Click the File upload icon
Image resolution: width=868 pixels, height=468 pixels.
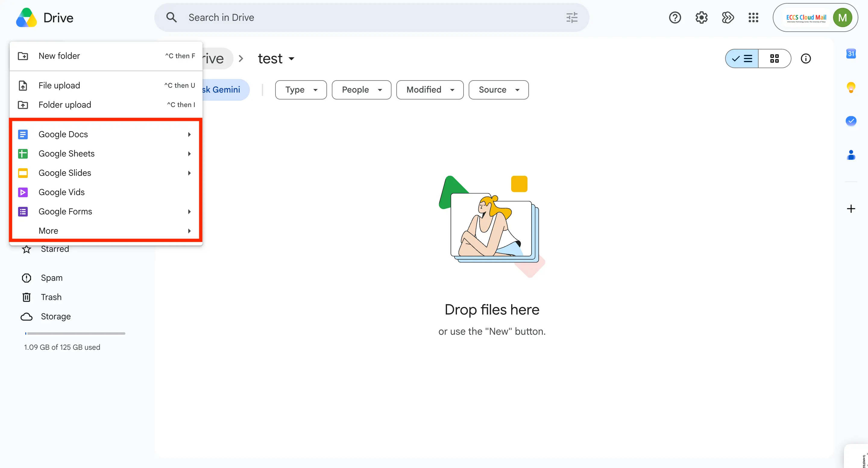(23, 86)
